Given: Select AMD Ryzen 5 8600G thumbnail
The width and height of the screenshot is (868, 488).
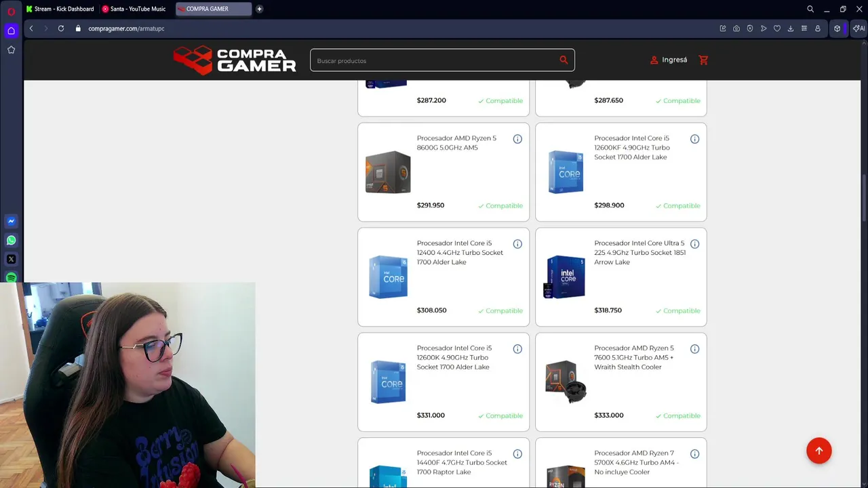Looking at the screenshot, I should coord(388,172).
